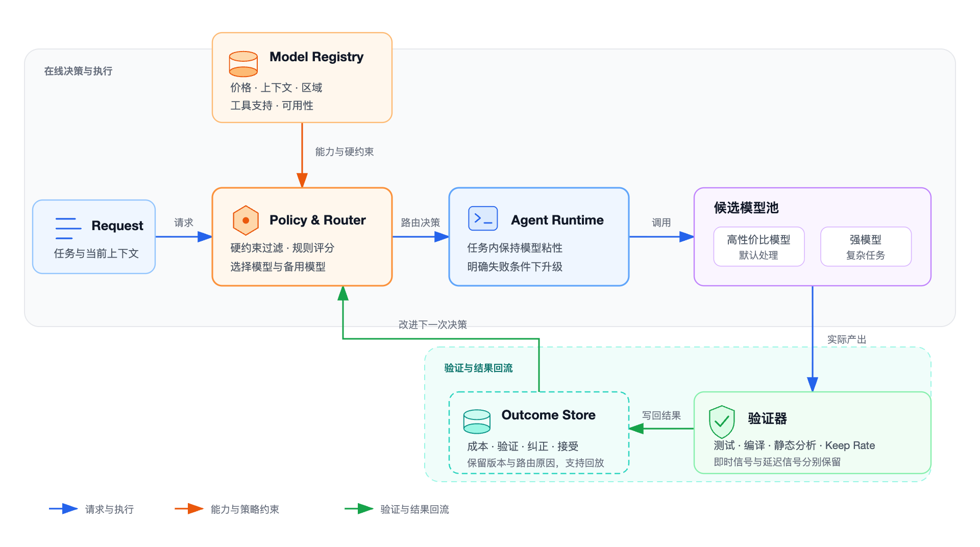Click the Agent Runtime heading
980x547 pixels.
point(557,220)
